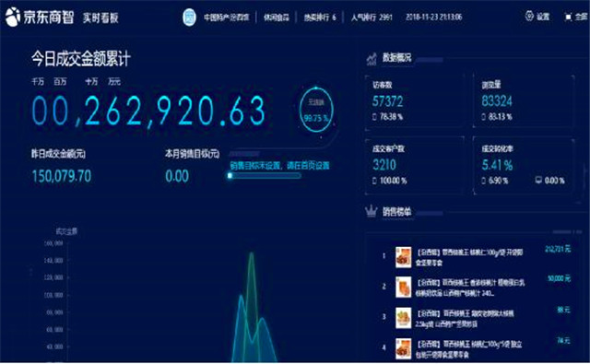Open the rank 4 product thumbnail

pyautogui.click(x=404, y=348)
